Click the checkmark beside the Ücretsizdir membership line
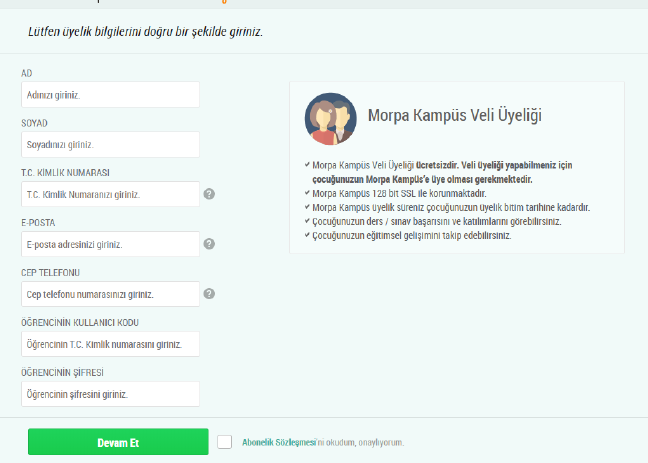Screen dimensions: 648x463 [306, 164]
